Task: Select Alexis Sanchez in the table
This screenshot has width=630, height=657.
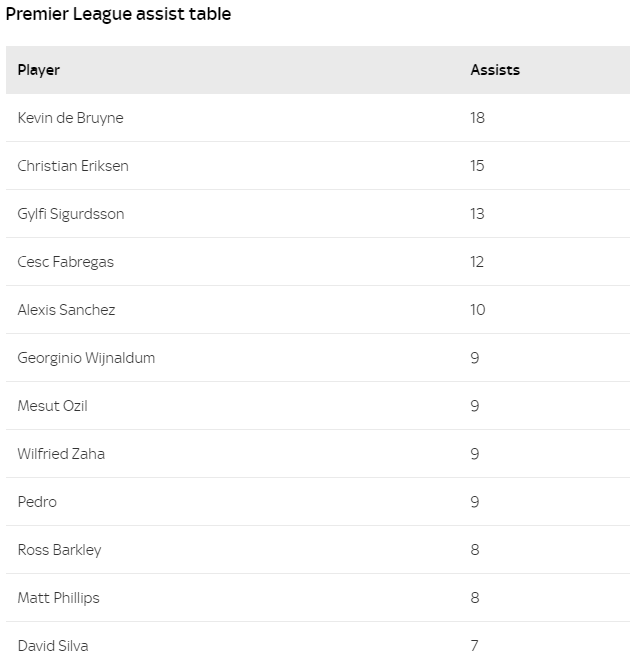Action: coord(66,310)
